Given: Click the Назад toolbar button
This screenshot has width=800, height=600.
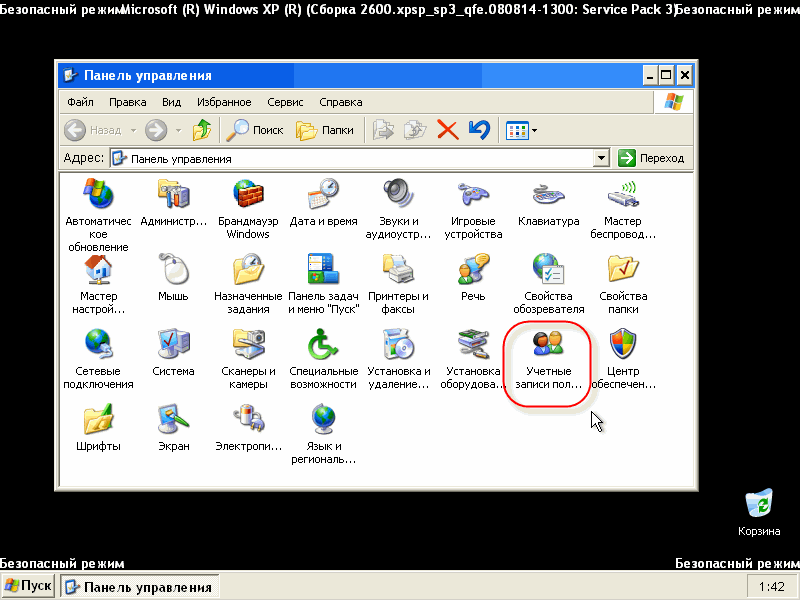Looking at the screenshot, I should click(93, 130).
